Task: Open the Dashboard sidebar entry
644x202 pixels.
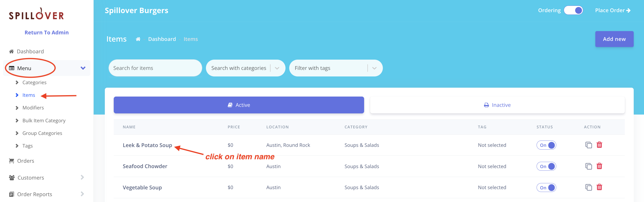Action: click(x=30, y=51)
